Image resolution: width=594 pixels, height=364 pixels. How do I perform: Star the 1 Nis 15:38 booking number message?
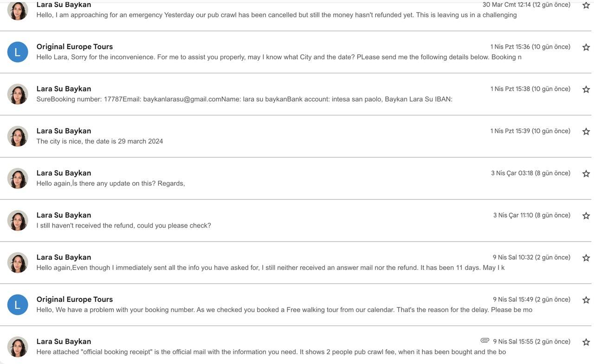pos(586,89)
